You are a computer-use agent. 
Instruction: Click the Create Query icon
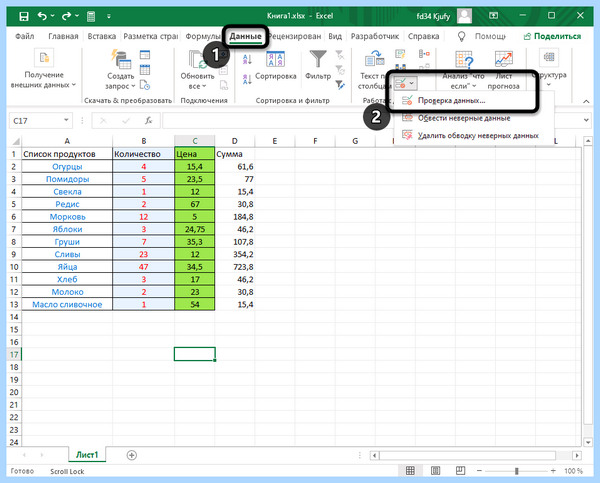(x=121, y=59)
